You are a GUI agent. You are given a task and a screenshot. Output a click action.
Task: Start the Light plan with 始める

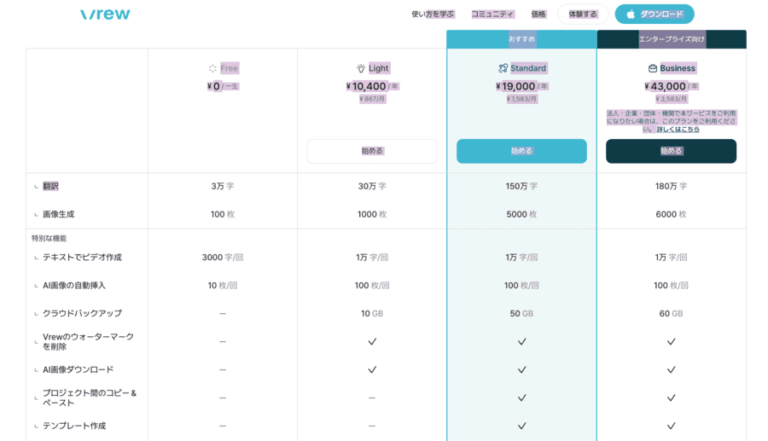tap(372, 151)
